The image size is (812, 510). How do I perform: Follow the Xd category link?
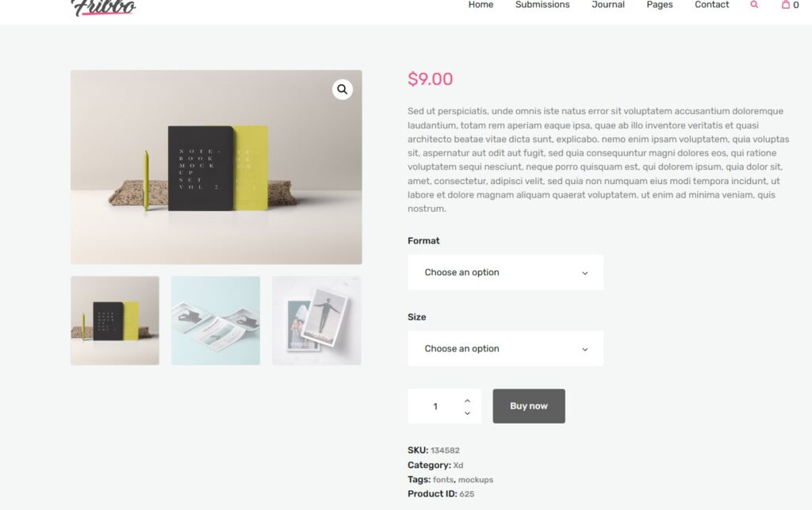[458, 466]
